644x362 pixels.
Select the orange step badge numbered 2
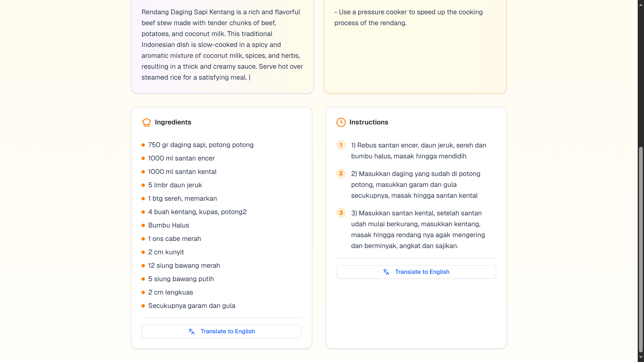tap(341, 173)
